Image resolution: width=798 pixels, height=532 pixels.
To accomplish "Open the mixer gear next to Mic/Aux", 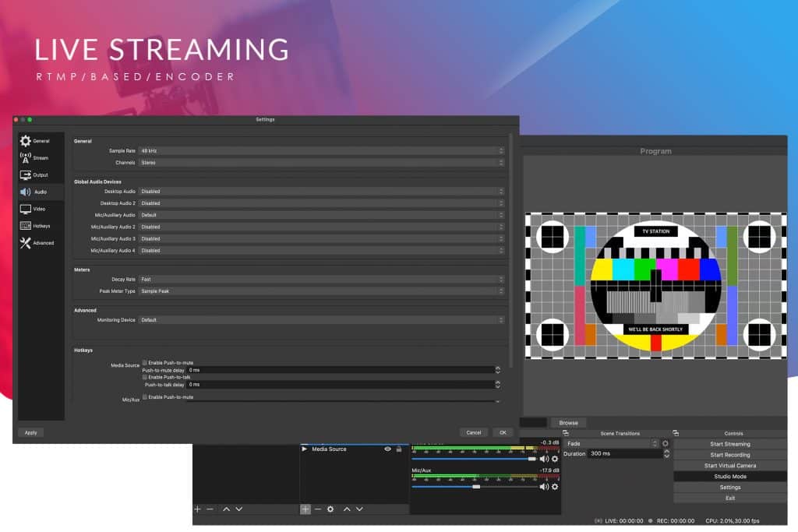I will click(556, 487).
